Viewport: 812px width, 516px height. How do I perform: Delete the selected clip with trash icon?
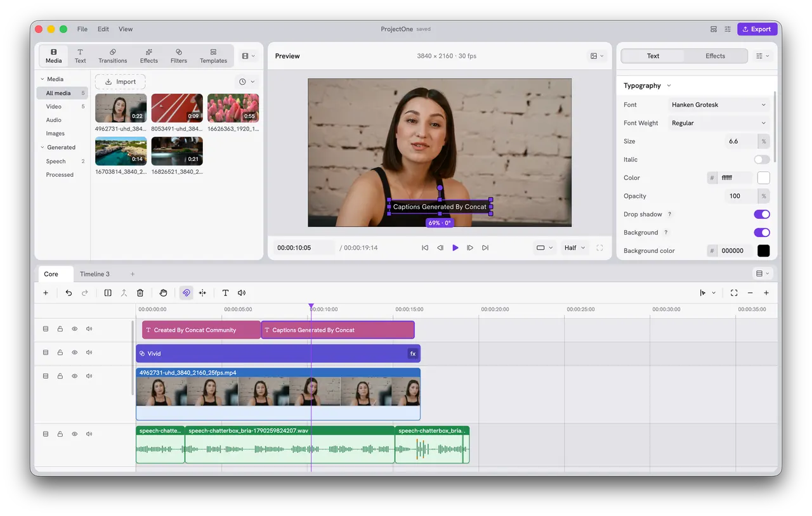pos(140,293)
